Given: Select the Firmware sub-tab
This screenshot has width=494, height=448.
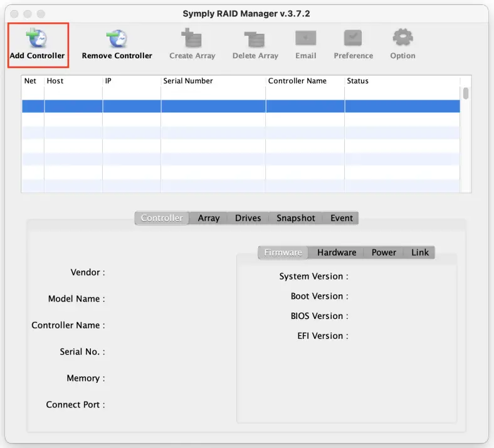Looking at the screenshot, I should pyautogui.click(x=283, y=252).
